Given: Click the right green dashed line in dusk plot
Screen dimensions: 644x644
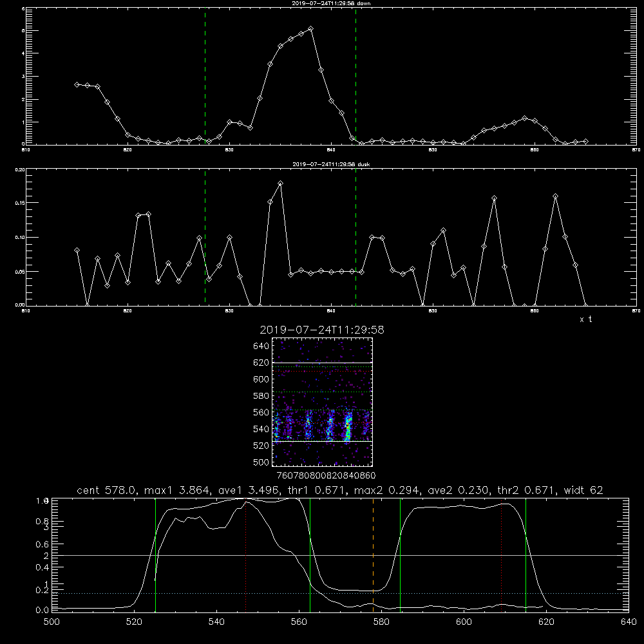Looking at the screenshot, I should click(355, 237).
